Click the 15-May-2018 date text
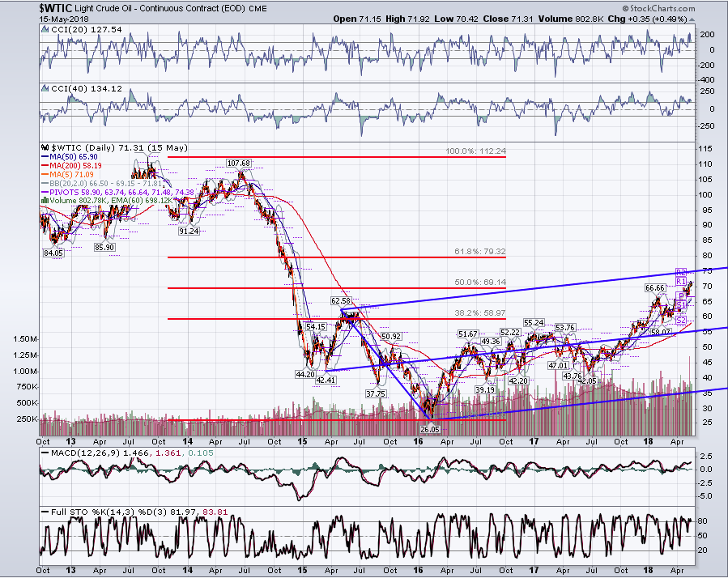728x578 pixels. coord(64,19)
